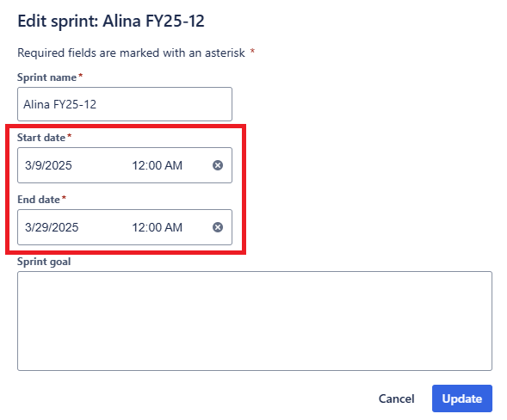Image resolution: width=507 pixels, height=420 pixels.
Task: Click the red asterisk beside End date
Action: tap(64, 198)
